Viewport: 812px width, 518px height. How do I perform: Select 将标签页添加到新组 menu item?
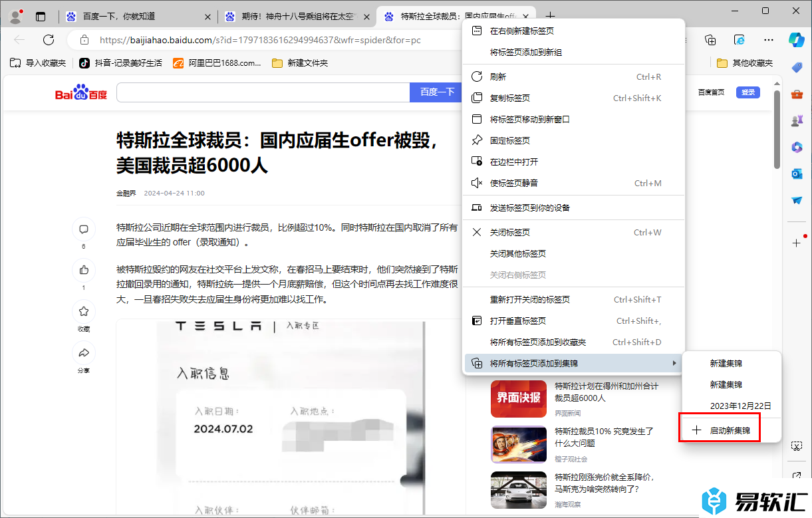coord(573,52)
